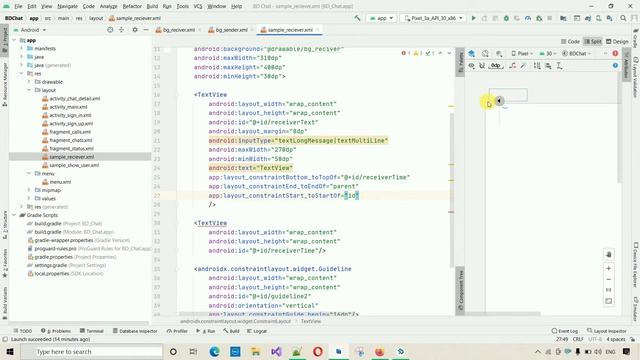Switch to the bg_reciever.xml tab
The height and width of the screenshot is (360, 640).
[x=179, y=30]
